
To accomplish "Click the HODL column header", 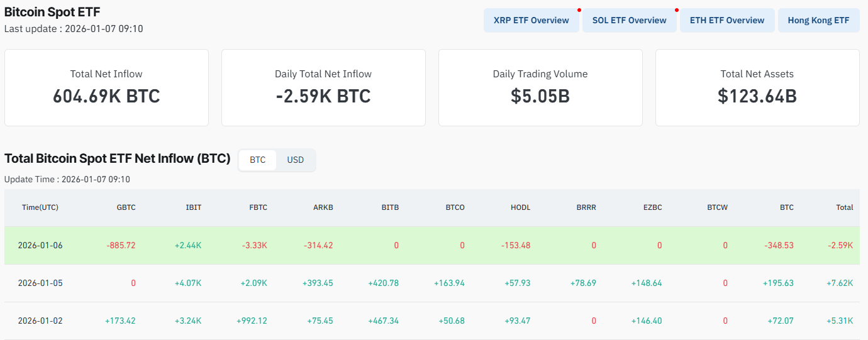I will (x=521, y=207).
